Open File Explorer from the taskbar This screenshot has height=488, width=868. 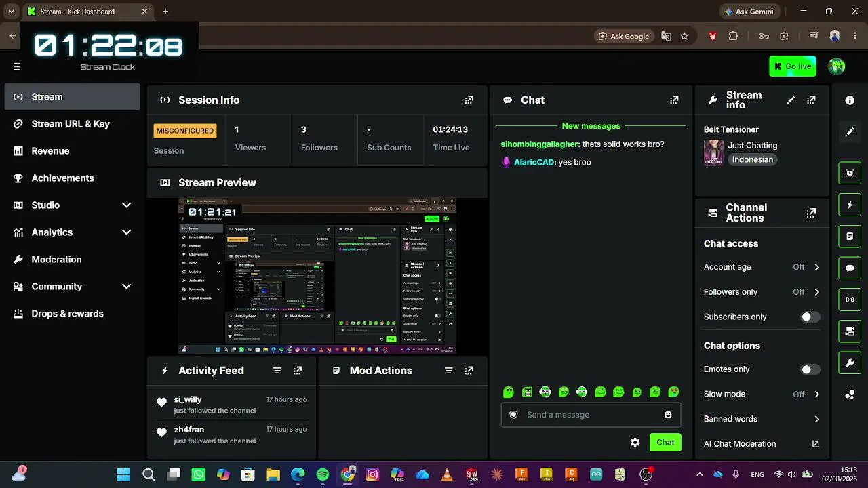(273, 474)
